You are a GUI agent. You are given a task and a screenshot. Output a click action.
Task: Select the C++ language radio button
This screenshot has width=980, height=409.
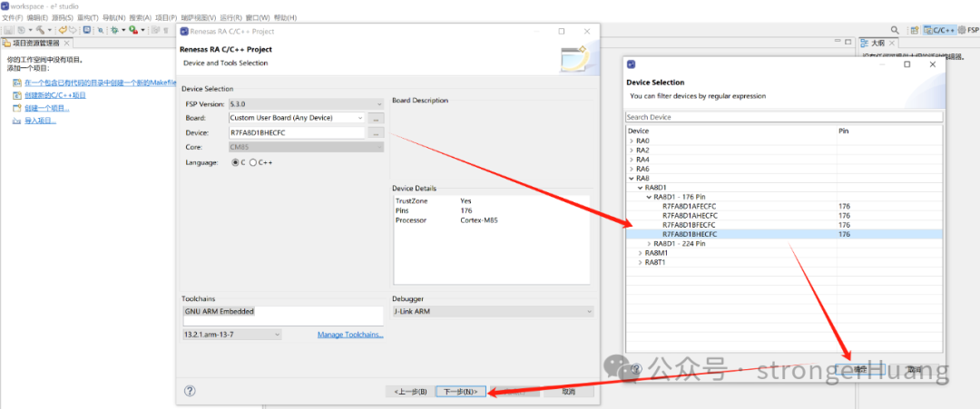[x=260, y=162]
